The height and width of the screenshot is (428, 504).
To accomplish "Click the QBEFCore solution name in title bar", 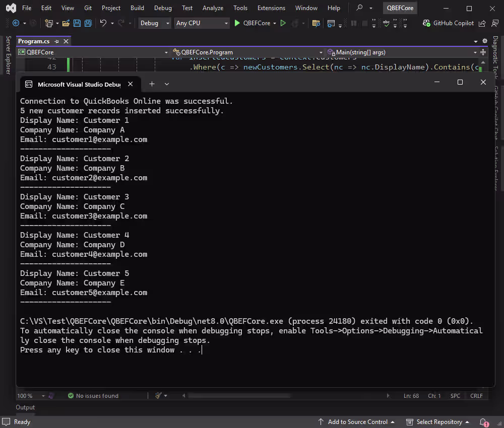I will click(x=400, y=8).
